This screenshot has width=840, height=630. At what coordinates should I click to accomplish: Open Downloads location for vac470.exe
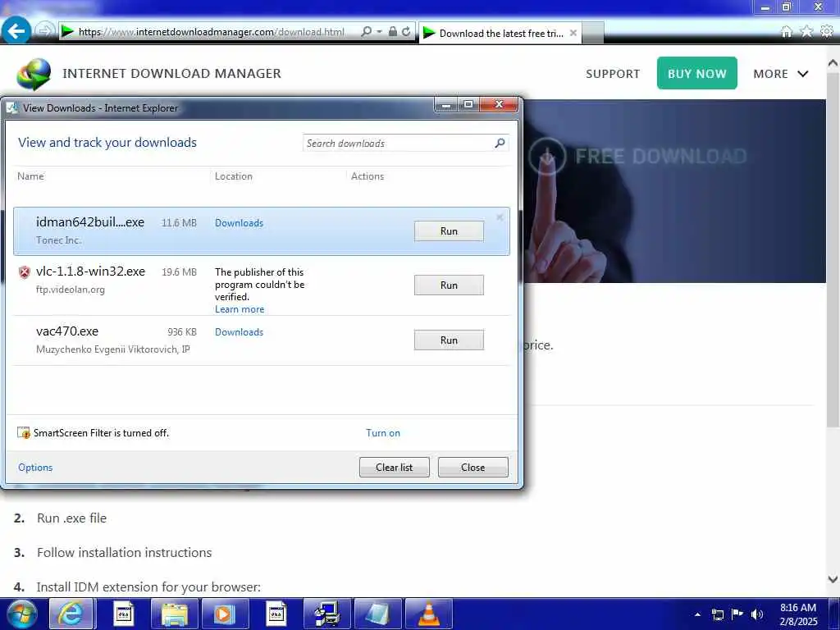[x=239, y=332]
